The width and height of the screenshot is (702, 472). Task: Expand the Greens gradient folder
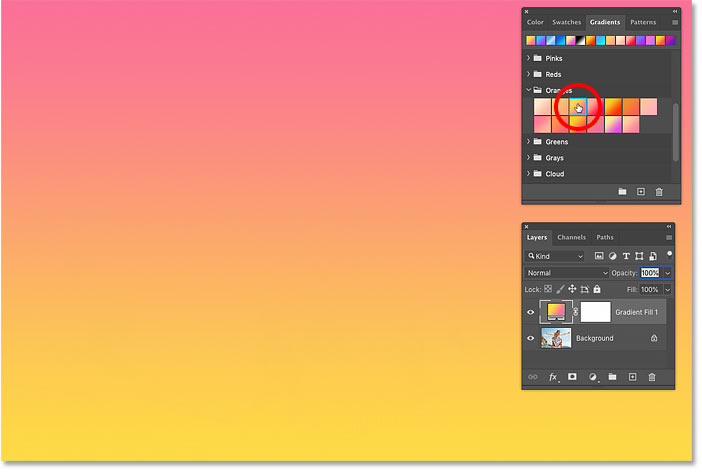pyautogui.click(x=528, y=142)
